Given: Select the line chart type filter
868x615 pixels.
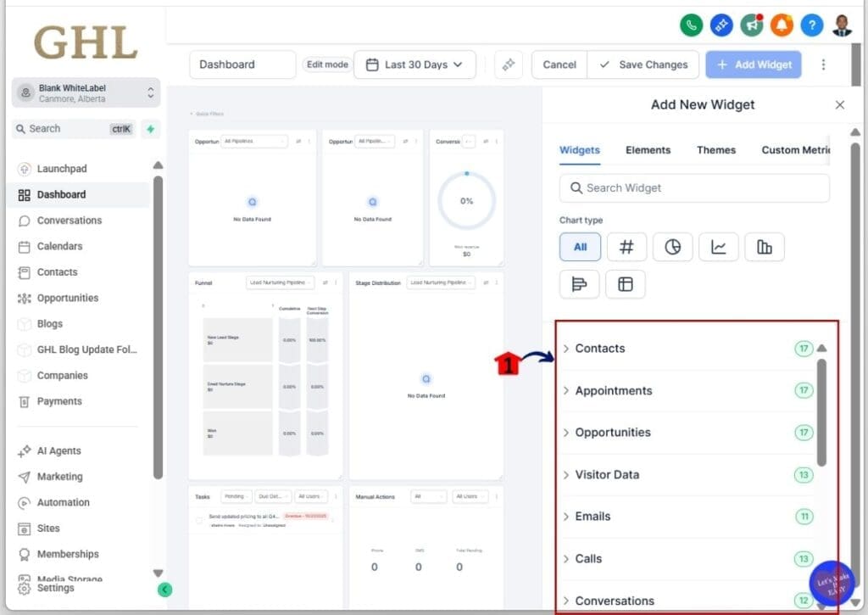Looking at the screenshot, I should tap(719, 247).
